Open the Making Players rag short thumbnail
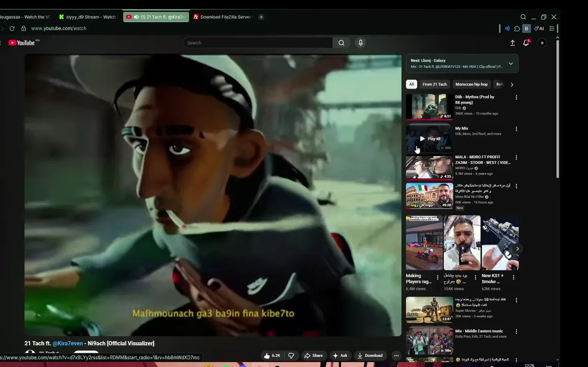 click(424, 243)
